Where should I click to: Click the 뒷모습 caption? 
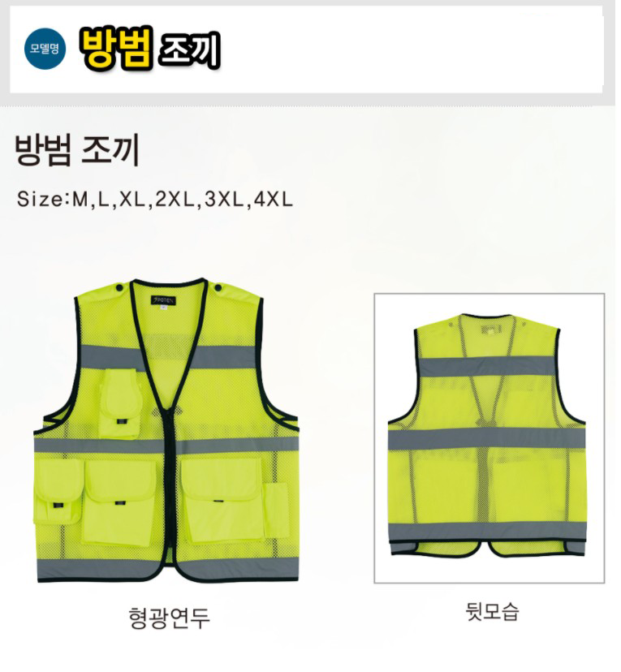point(492,611)
